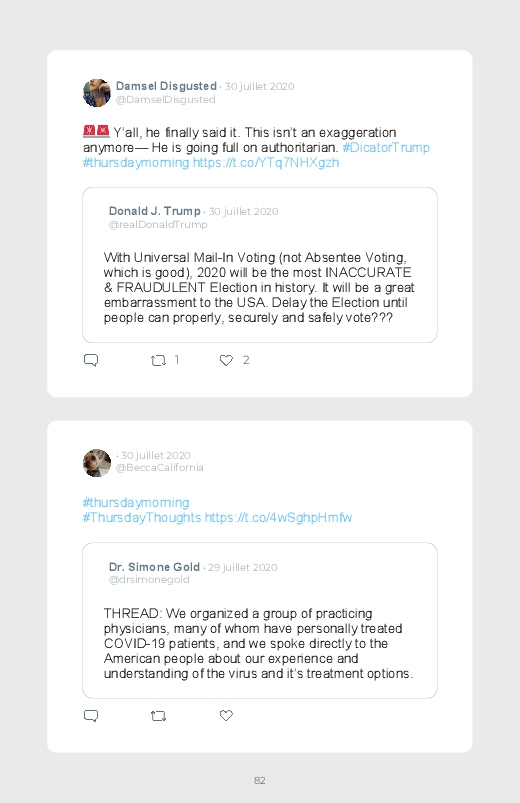Click the @drsimonegold handle
This screenshot has width=520, height=803.
pyautogui.click(x=149, y=580)
